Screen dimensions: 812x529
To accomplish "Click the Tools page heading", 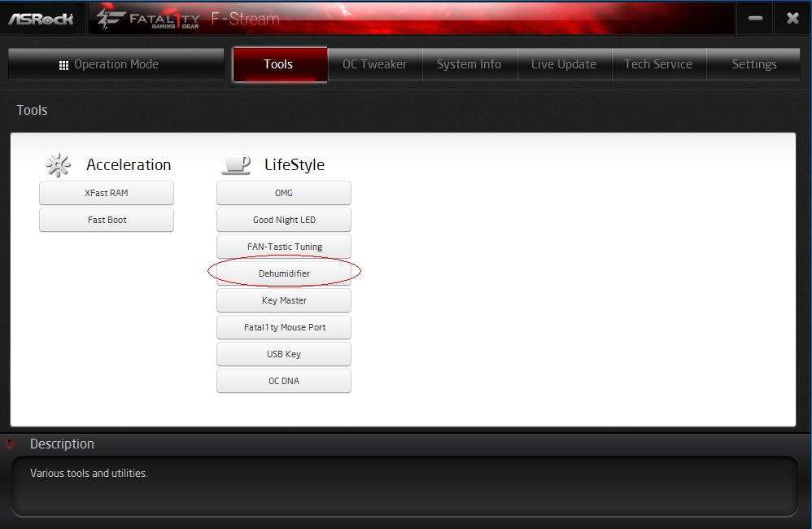I will (32, 110).
